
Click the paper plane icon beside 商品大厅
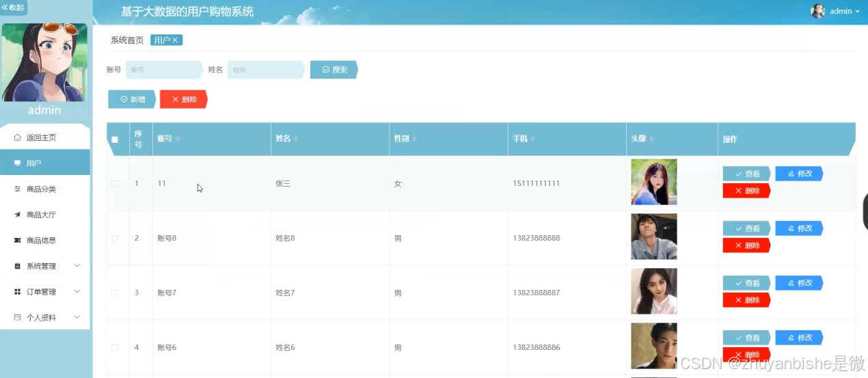[17, 215]
